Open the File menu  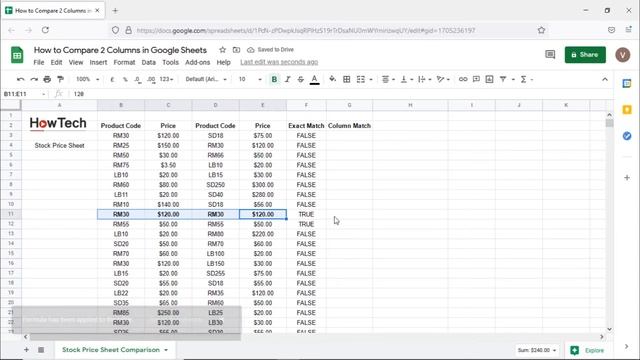pos(39,62)
